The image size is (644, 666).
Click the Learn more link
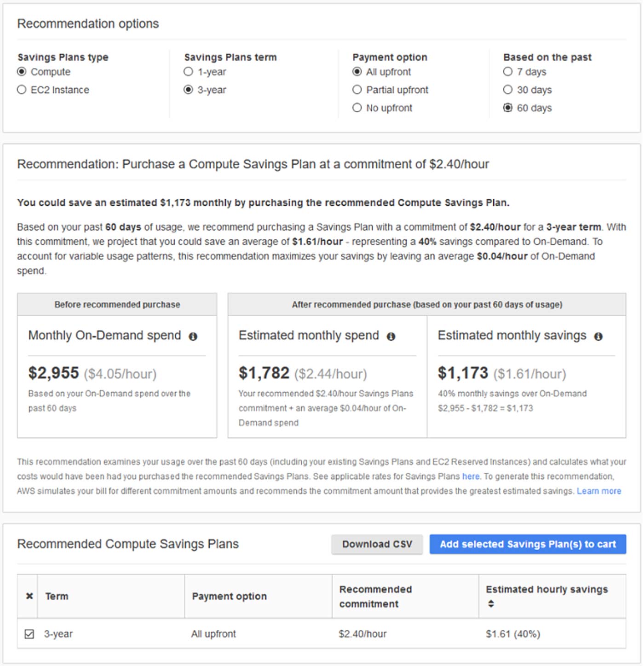point(598,491)
